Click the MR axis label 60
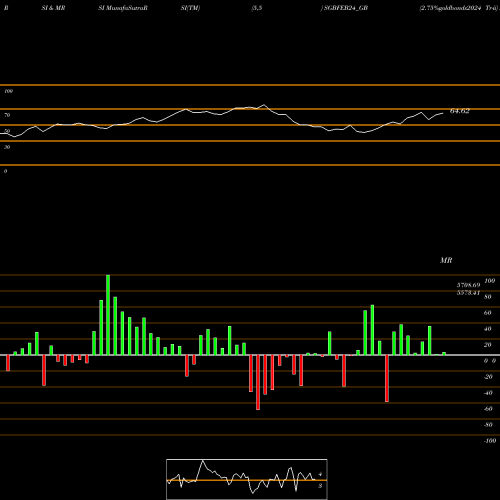 [x=488, y=313]
